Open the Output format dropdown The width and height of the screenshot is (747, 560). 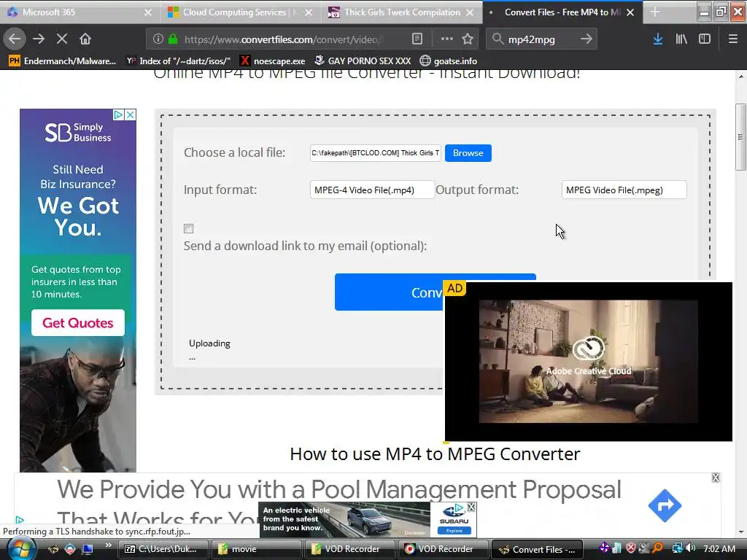tap(624, 190)
